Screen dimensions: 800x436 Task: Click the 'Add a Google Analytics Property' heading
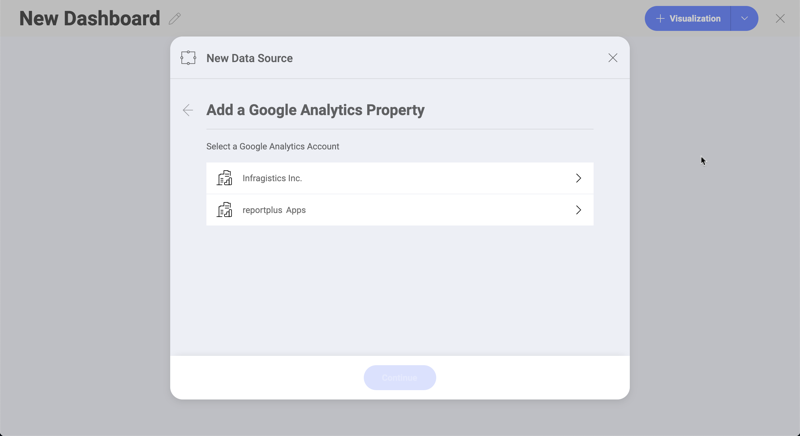(315, 110)
